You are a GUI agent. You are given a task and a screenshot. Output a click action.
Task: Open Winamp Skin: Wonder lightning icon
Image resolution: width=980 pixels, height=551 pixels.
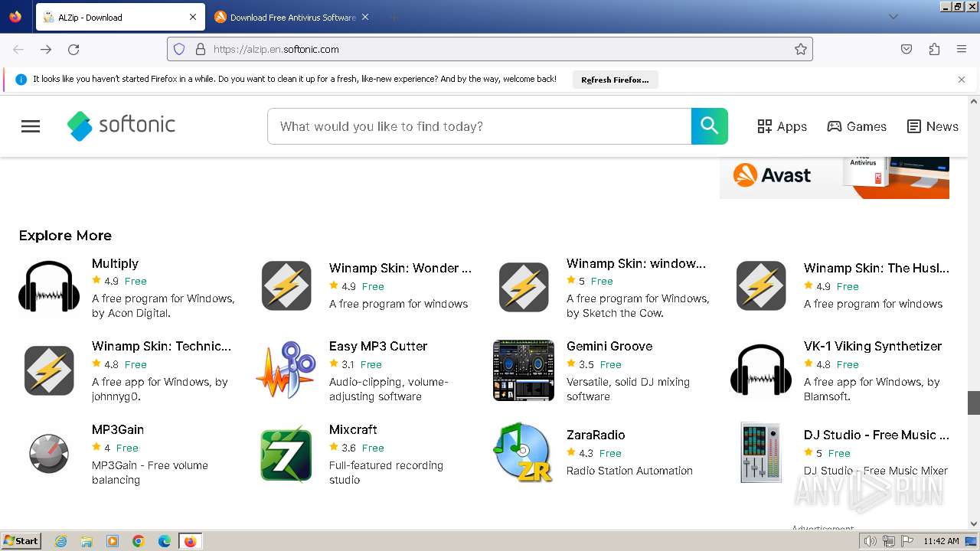(x=286, y=285)
